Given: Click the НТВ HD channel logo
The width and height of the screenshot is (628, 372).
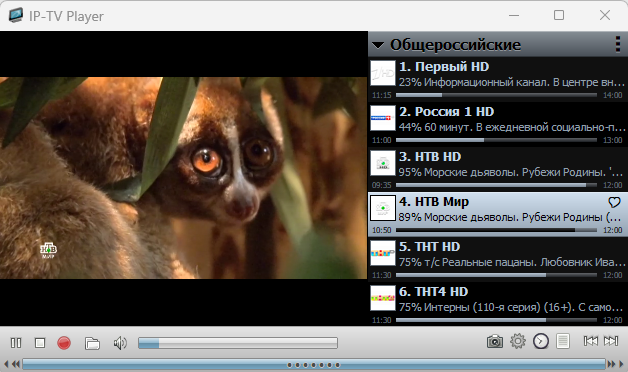Looking at the screenshot, I should (x=382, y=163).
